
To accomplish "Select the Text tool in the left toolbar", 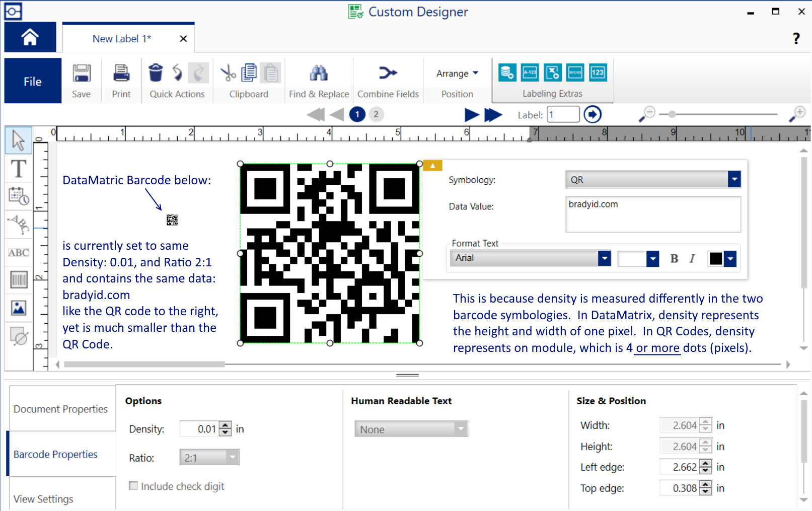I will (x=19, y=169).
